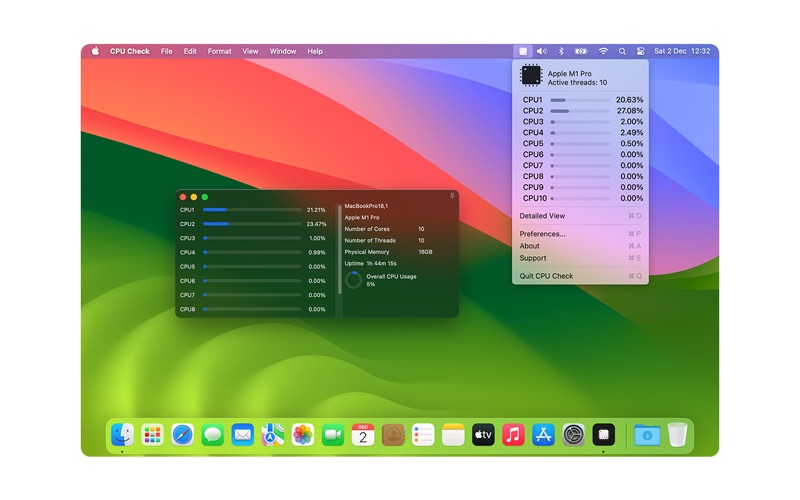Click the 'Number of Threads' row

pos(384,240)
